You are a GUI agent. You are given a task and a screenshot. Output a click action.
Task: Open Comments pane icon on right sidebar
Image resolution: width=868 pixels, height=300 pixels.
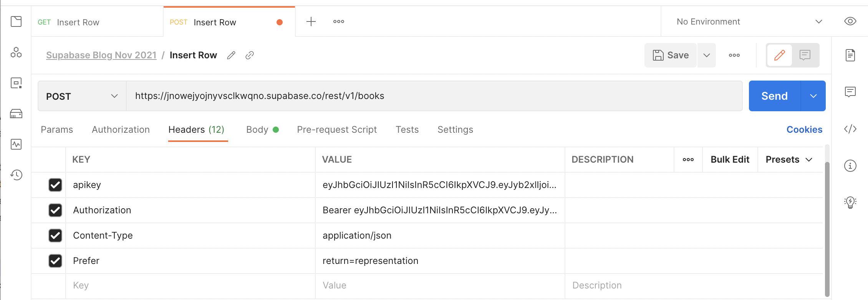coord(850,92)
